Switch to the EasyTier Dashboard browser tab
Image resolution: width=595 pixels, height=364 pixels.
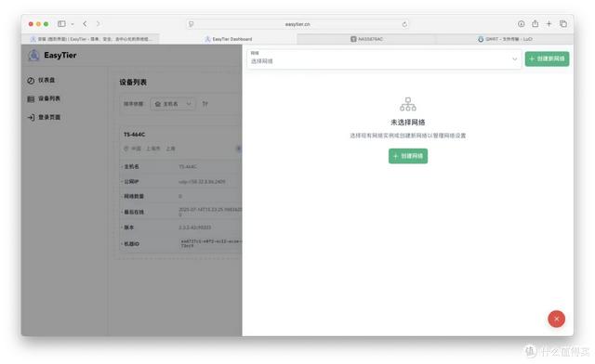228,39
